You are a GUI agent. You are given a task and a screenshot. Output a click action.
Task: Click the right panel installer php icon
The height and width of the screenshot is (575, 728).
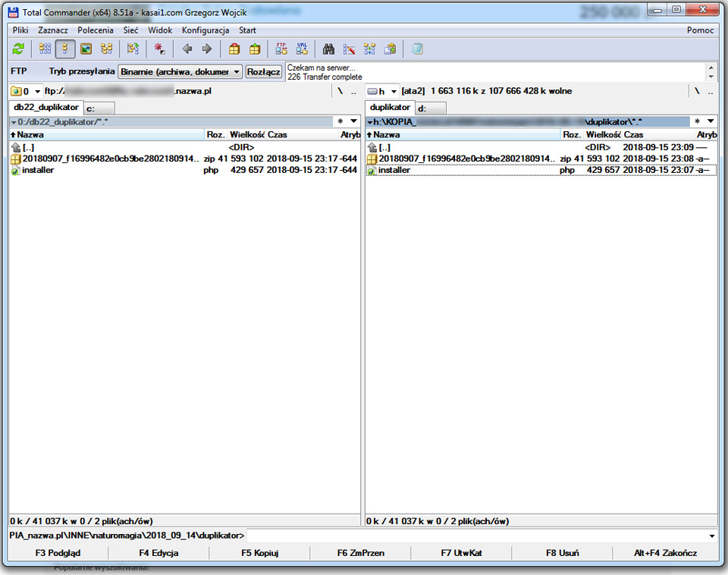pyautogui.click(x=372, y=171)
